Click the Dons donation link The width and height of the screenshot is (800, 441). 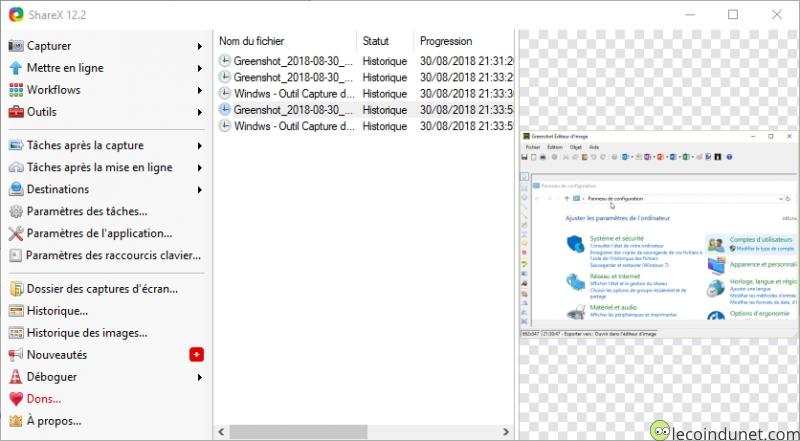point(106,399)
